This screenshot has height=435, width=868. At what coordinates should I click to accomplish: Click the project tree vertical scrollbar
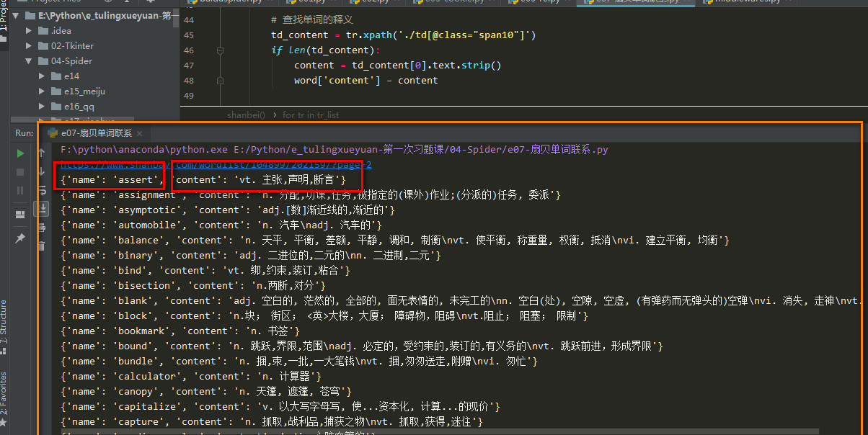tap(176, 18)
